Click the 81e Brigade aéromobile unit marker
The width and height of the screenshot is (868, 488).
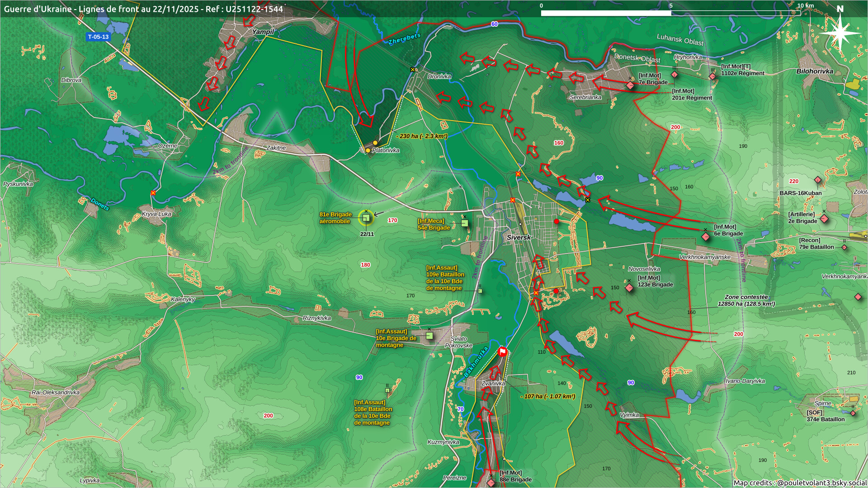(366, 218)
